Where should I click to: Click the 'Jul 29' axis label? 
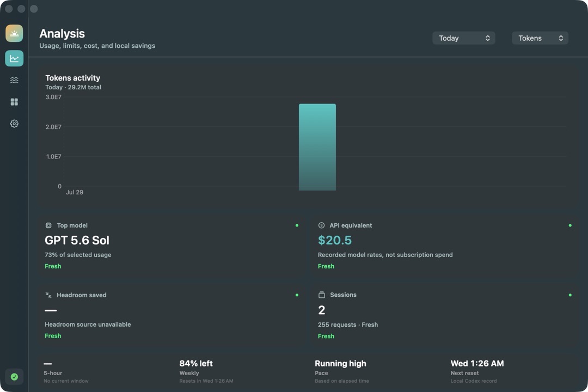pos(75,192)
